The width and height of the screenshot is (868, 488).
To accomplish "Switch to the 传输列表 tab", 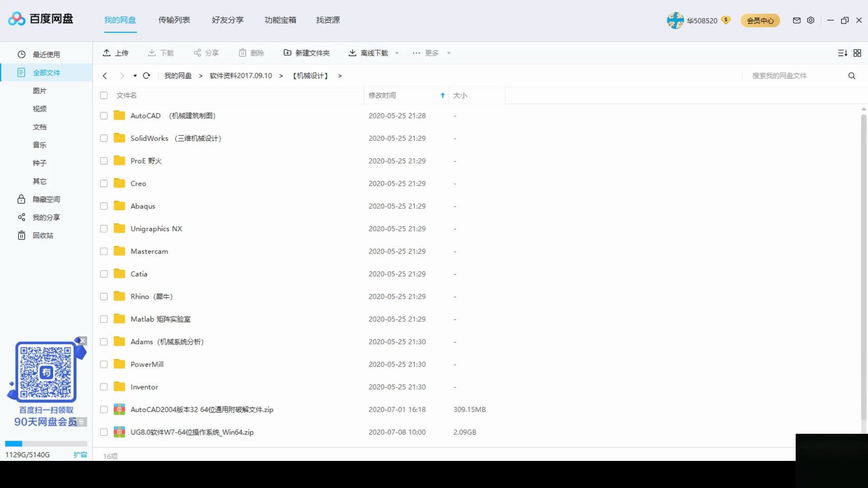I will 174,20.
